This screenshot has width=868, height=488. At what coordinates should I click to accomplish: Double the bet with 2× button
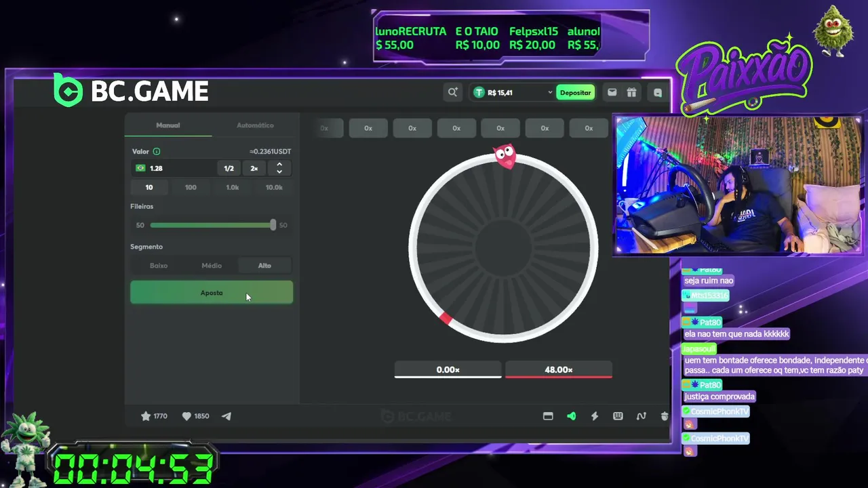click(x=254, y=168)
